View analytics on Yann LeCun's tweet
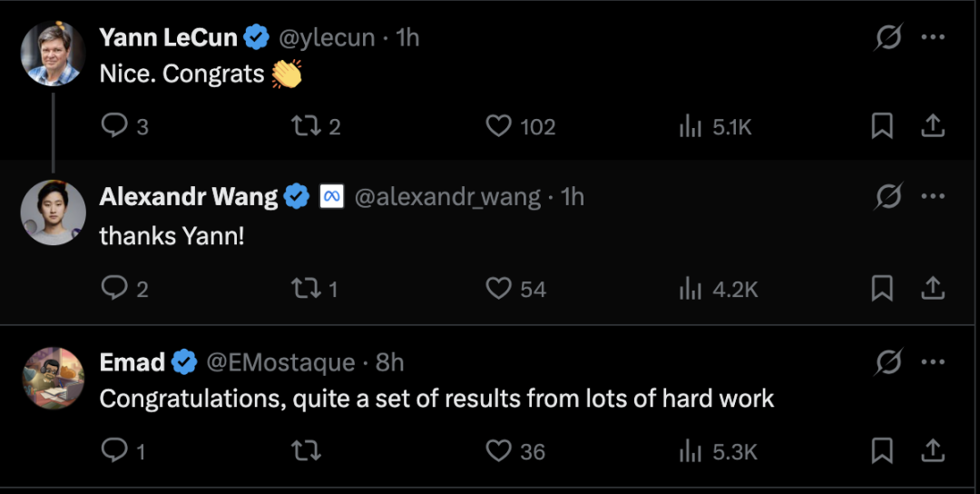This screenshot has height=494, width=980. coord(691,126)
